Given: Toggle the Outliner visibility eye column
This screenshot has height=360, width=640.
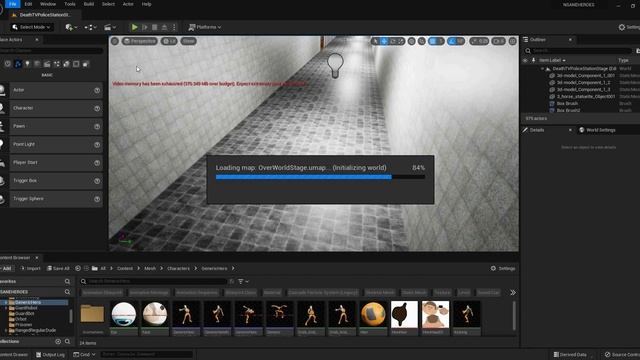Looking at the screenshot, I should (525, 60).
